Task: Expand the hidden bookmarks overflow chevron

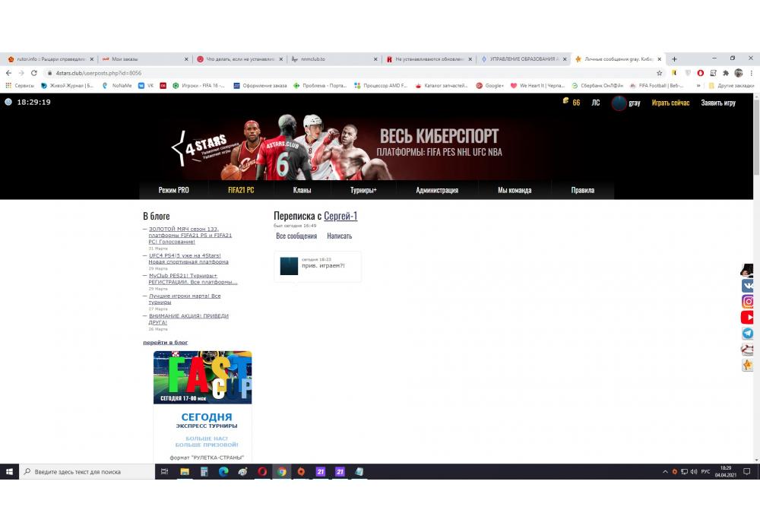Action: pyautogui.click(x=701, y=86)
